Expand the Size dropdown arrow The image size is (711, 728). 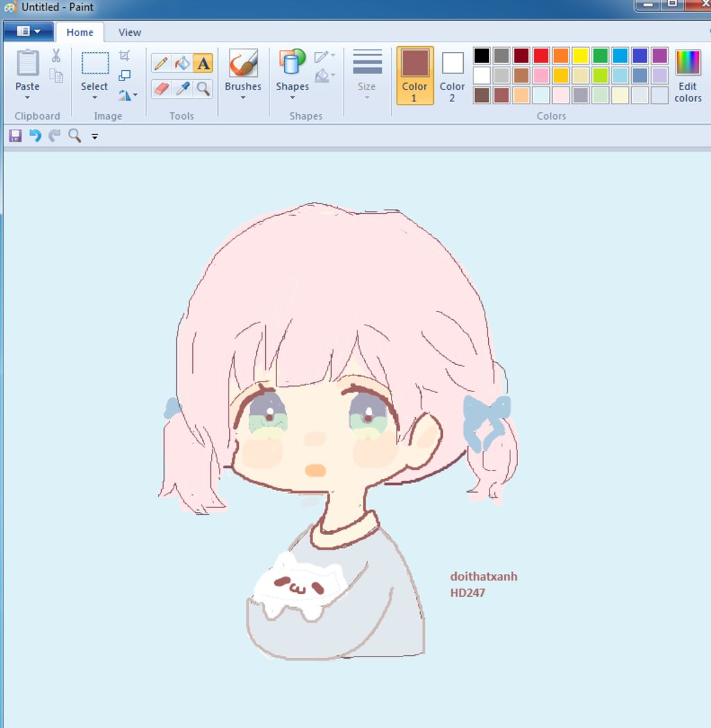pyautogui.click(x=367, y=97)
